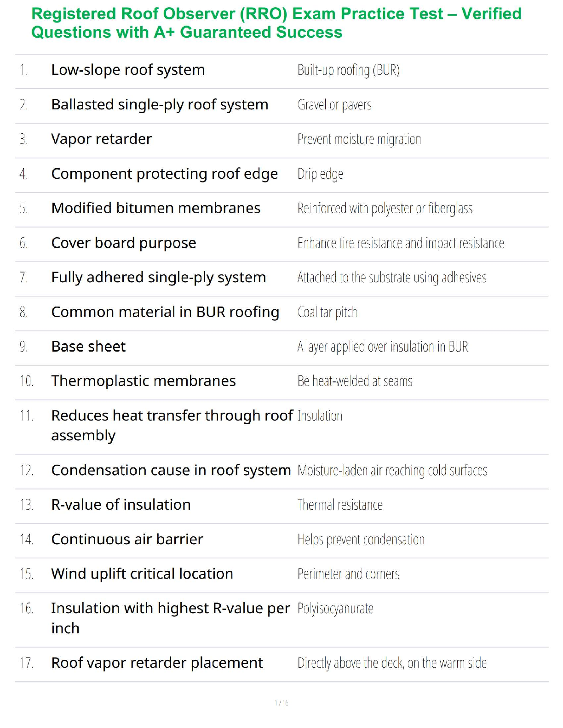Click the 'Insulation' answer in row 11
This screenshot has width=563, height=728.
coord(320,416)
